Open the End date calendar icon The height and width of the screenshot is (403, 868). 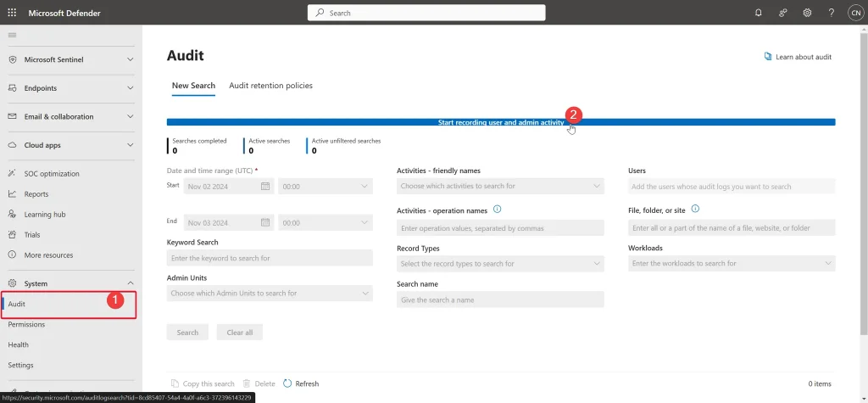[x=265, y=222]
